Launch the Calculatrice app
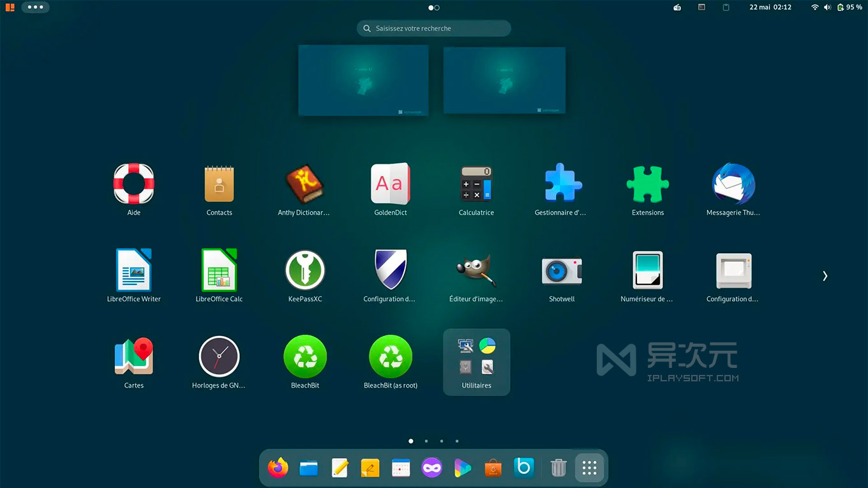The image size is (868, 488). pos(476,183)
